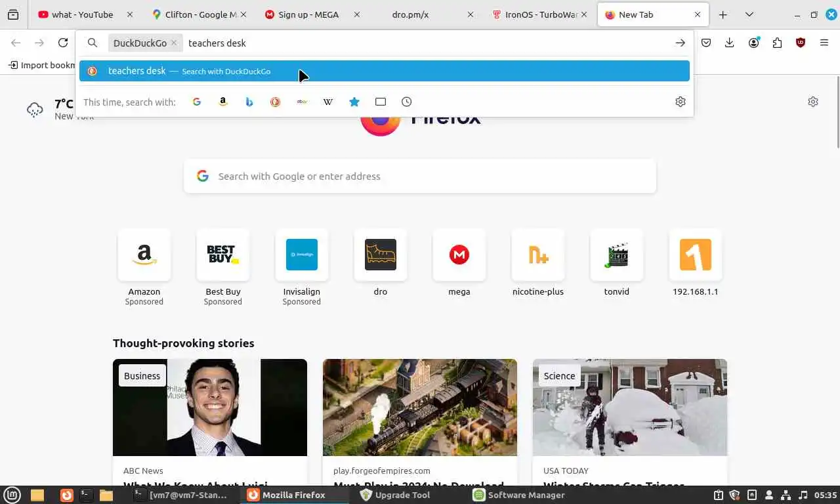Expand the List all tabs dropdown
Screen dimensions: 840x504
[749, 14]
